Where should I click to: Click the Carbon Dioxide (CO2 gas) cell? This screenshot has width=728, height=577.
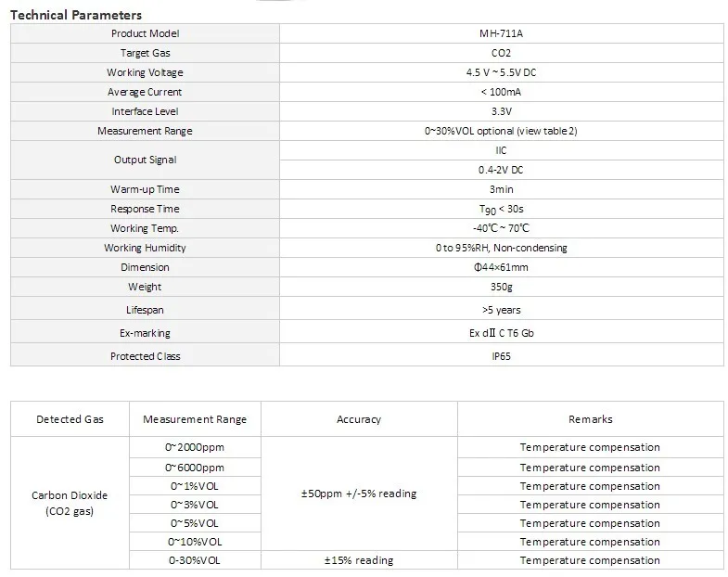coord(70,503)
